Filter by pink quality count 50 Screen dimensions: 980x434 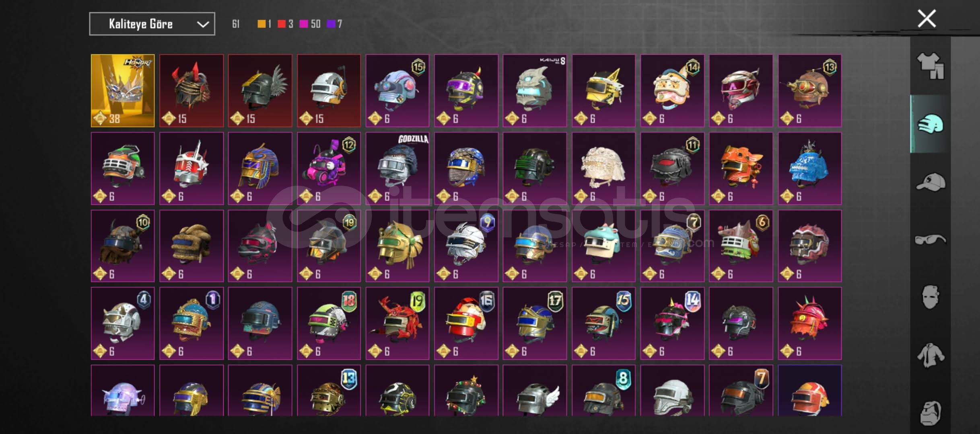(310, 24)
